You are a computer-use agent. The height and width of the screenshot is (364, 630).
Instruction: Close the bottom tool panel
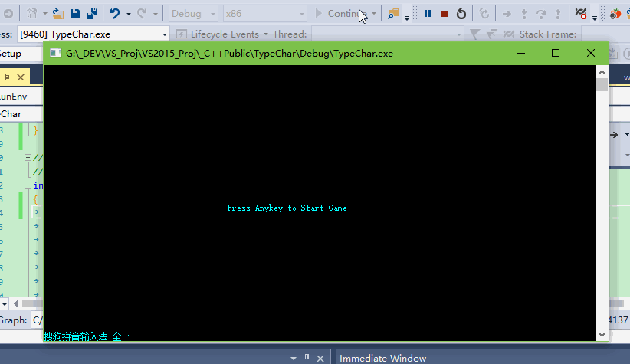point(321,358)
